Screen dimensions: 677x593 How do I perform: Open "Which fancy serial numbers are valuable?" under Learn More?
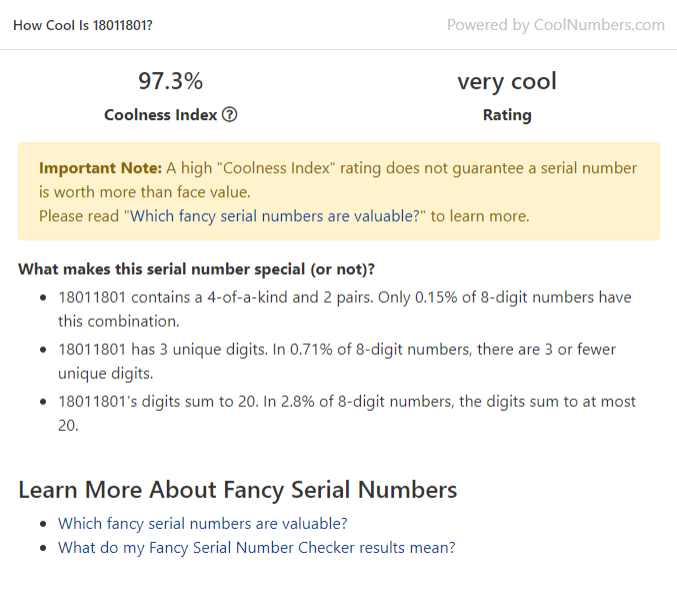tap(202, 523)
